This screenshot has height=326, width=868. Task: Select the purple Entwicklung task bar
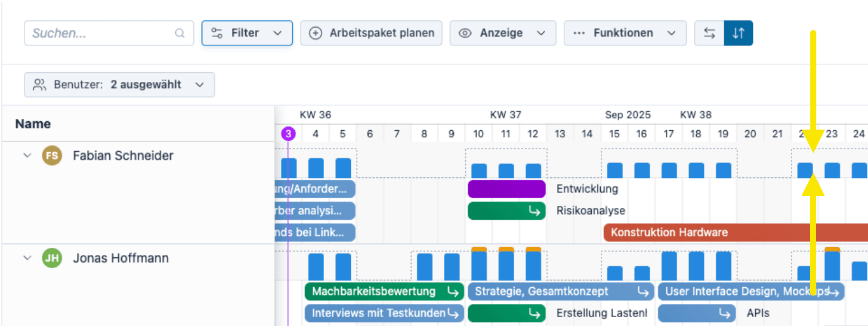coord(506,189)
